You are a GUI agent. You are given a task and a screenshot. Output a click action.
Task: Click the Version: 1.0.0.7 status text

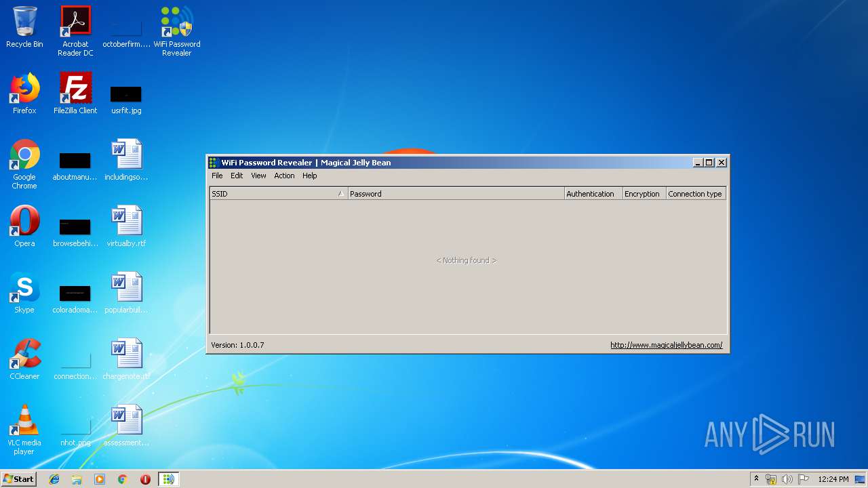[x=237, y=345]
